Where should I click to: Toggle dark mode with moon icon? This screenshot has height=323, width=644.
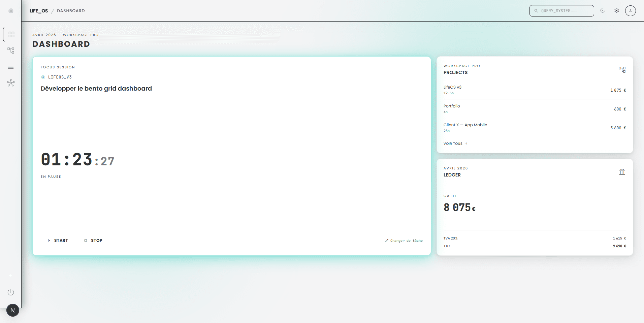603,11
